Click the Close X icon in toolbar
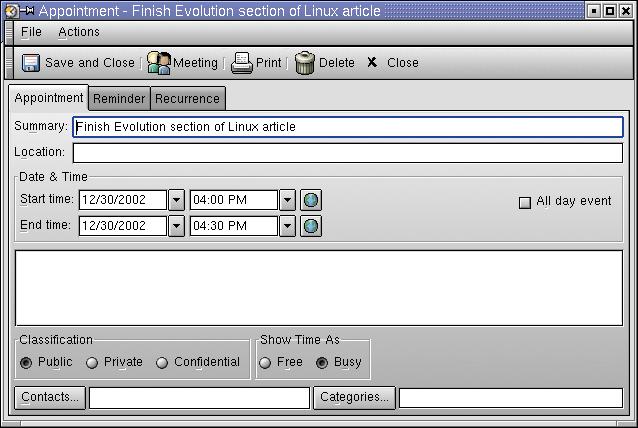638x428 pixels. click(372, 63)
